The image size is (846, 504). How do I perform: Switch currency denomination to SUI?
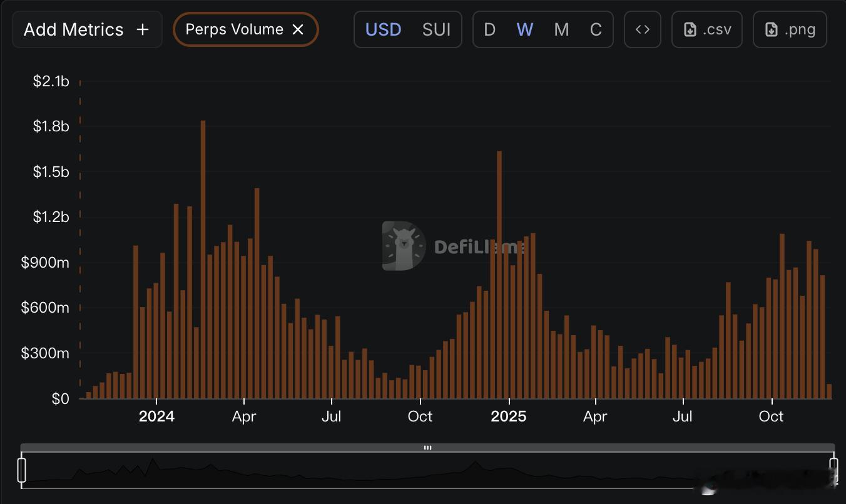[x=436, y=29]
